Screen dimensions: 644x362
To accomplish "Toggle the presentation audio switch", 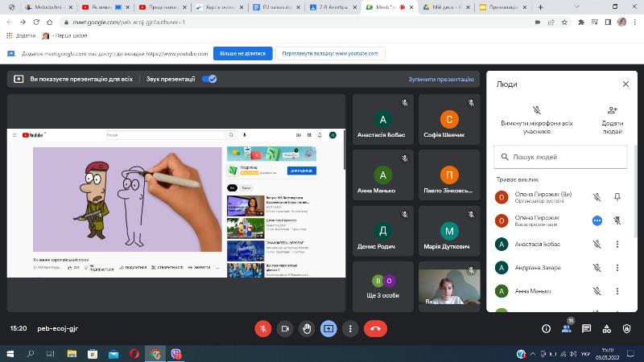I will tap(209, 79).
